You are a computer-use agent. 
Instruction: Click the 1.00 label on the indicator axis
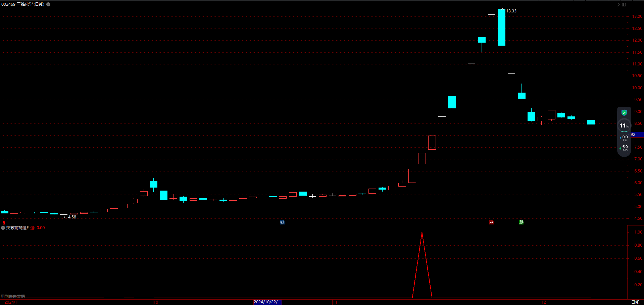638,232
